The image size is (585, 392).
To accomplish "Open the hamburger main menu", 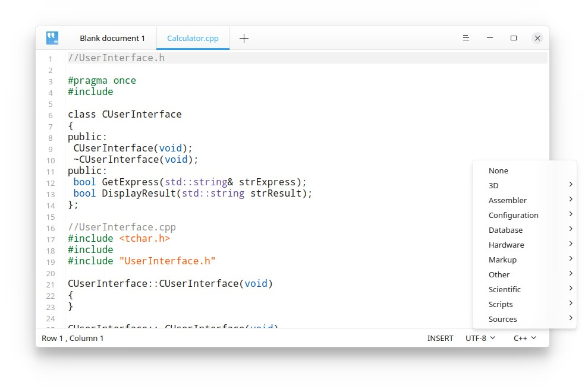I will [466, 38].
